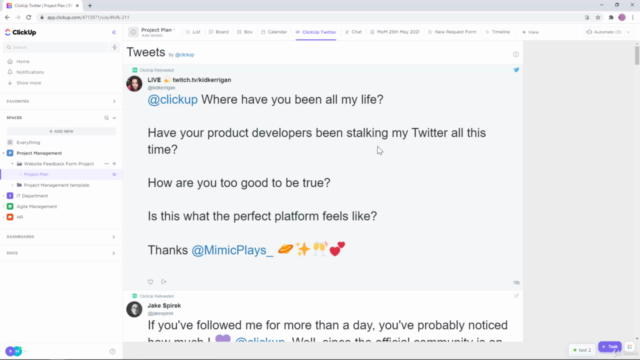Expand the Favorites section
This screenshot has width=640, height=360.
coord(114,101)
